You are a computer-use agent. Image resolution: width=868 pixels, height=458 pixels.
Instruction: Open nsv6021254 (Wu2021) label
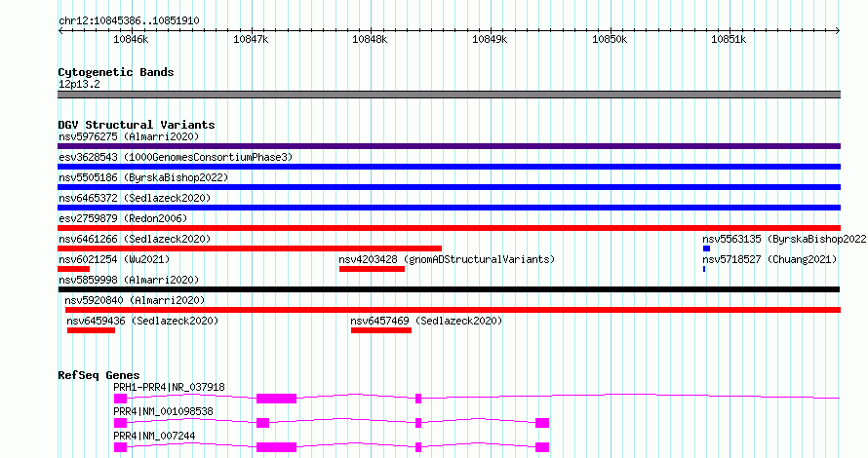[x=114, y=259]
